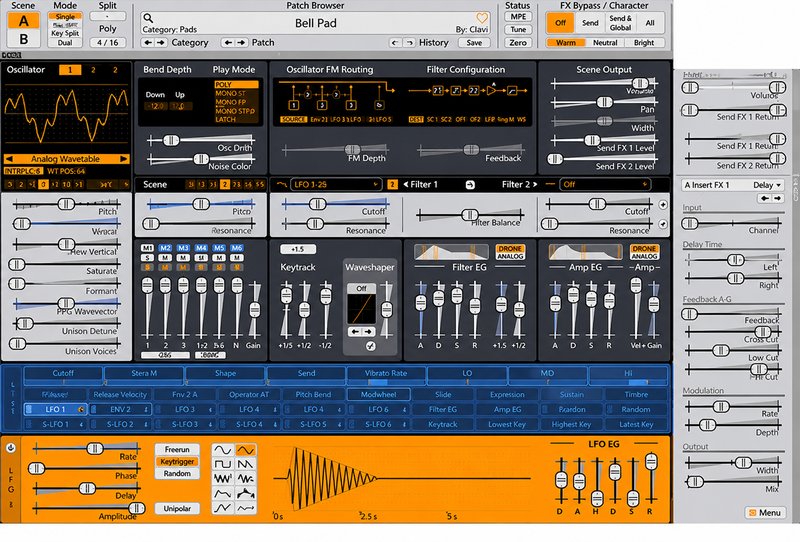Screen dimensions: 800x542
Task: Select sine LFO waveform
Action: pos(223,450)
